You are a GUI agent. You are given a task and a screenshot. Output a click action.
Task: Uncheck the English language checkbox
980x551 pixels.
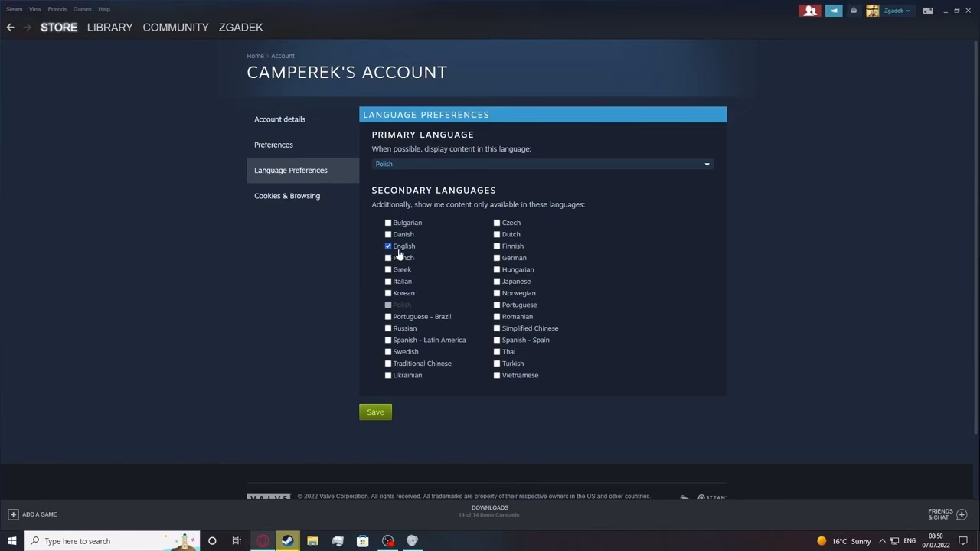[x=388, y=246]
